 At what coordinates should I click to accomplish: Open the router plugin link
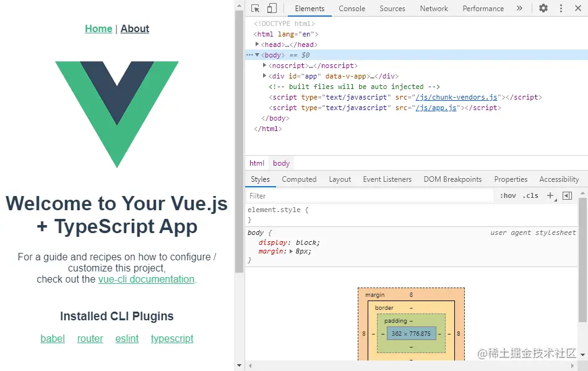click(90, 338)
